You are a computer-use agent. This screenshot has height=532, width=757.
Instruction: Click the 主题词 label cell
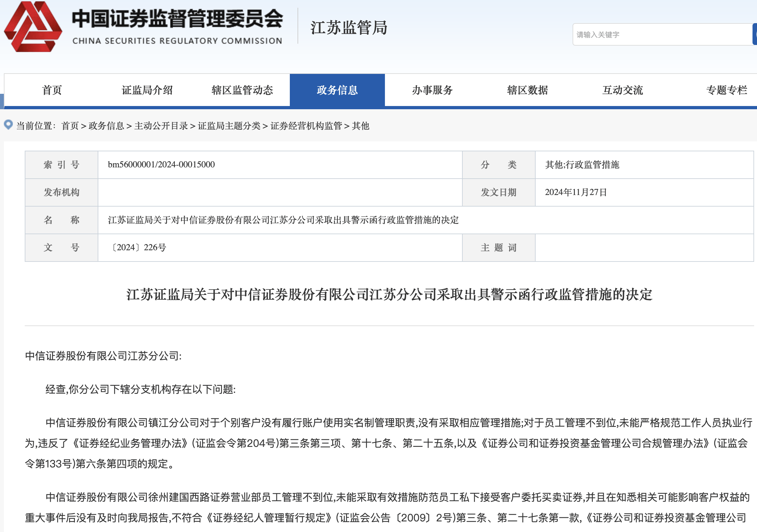pos(499,248)
